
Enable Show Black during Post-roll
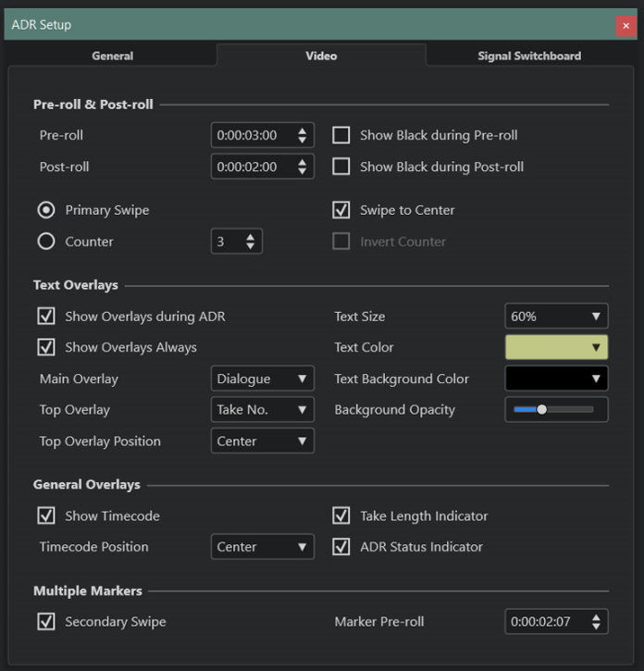pyautogui.click(x=341, y=167)
